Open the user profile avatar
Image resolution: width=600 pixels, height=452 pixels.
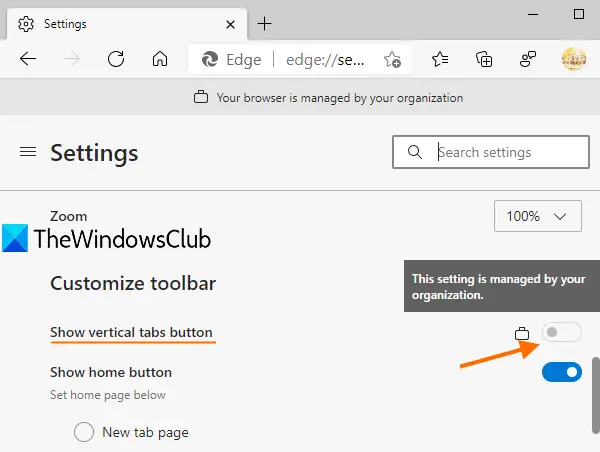[574, 59]
